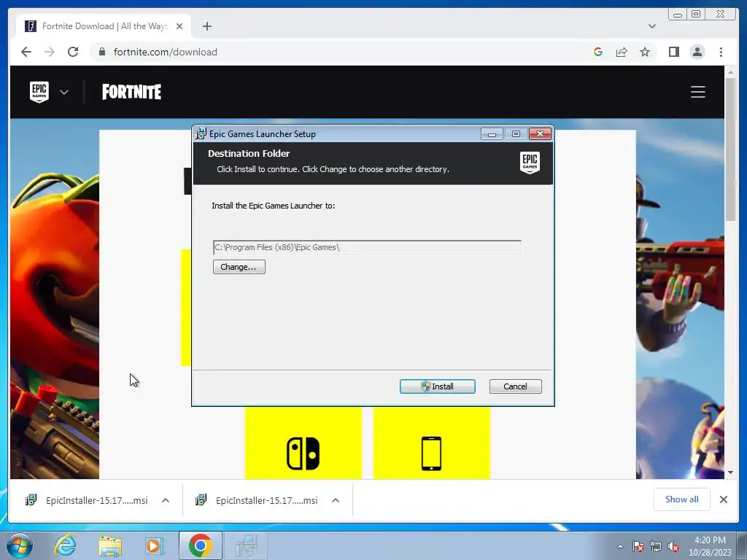Share this page via share icon

pyautogui.click(x=622, y=52)
